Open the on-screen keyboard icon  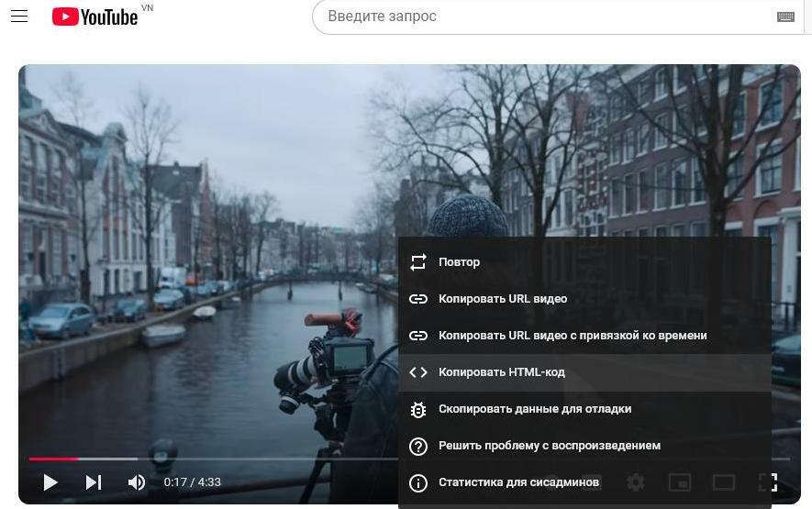point(785,17)
